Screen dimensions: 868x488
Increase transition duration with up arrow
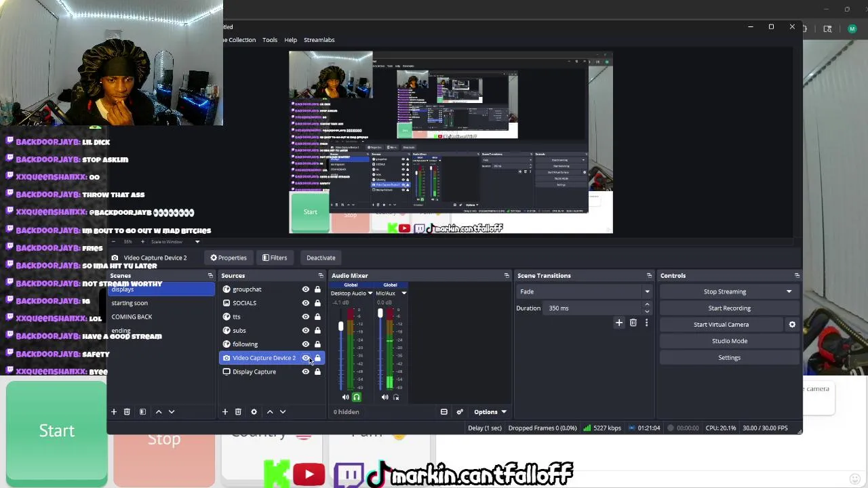[647, 305]
